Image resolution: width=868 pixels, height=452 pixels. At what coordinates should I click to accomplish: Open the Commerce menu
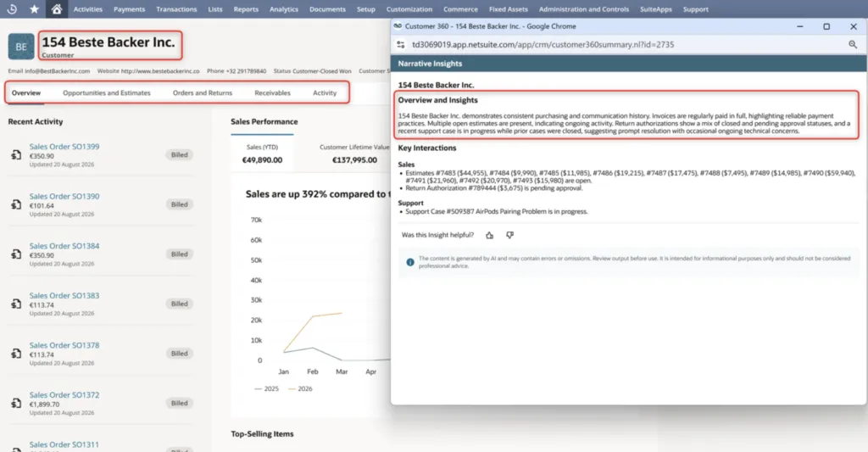(460, 9)
